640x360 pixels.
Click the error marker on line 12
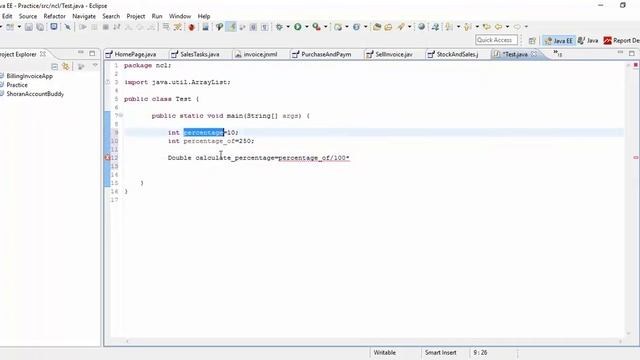tap(108, 158)
